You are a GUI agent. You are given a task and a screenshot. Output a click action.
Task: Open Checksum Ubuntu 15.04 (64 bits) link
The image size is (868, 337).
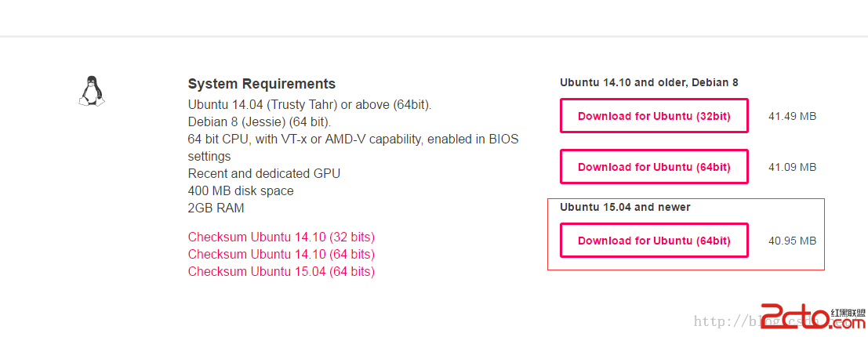(281, 271)
